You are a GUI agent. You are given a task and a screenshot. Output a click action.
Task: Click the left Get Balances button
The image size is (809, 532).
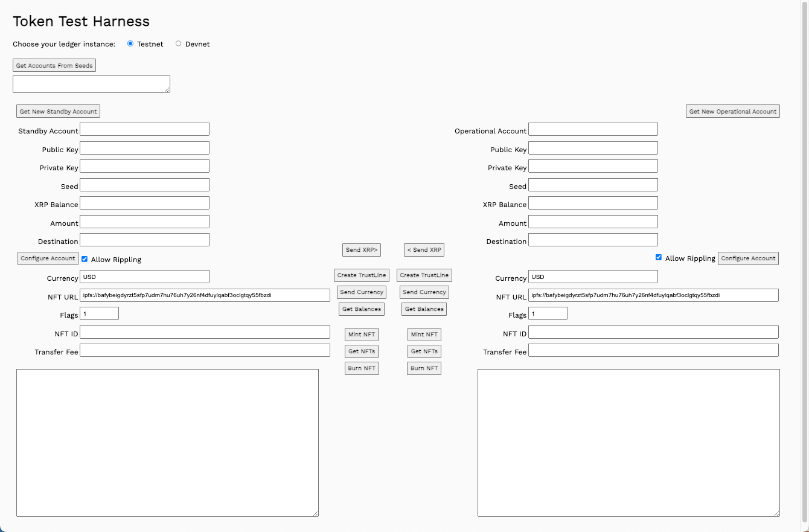[362, 309]
